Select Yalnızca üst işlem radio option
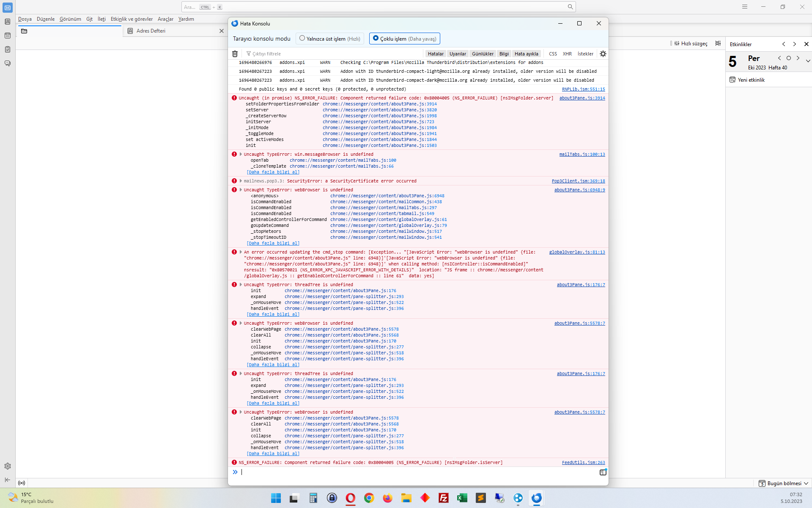The image size is (812, 508). pyautogui.click(x=302, y=39)
